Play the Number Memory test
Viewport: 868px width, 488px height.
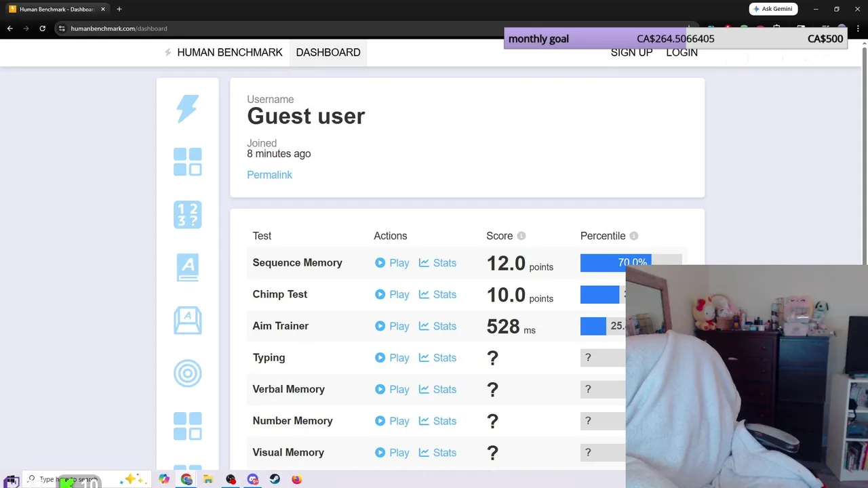[x=392, y=421]
